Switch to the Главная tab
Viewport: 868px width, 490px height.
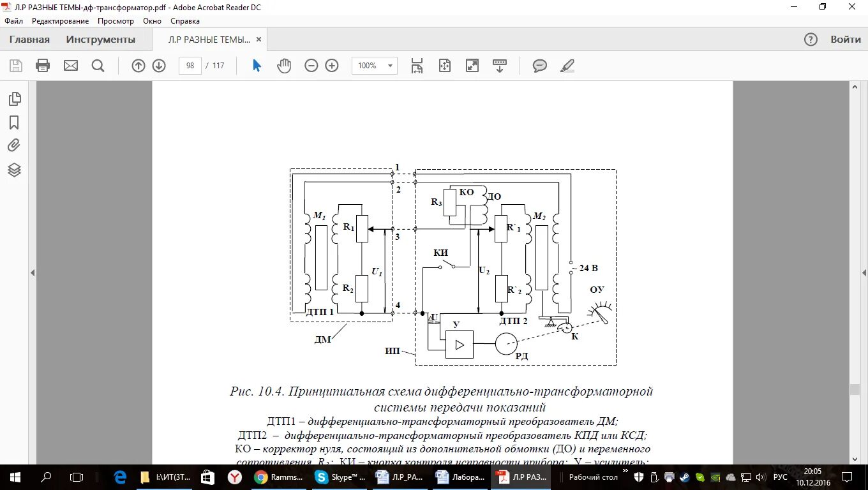pos(29,40)
